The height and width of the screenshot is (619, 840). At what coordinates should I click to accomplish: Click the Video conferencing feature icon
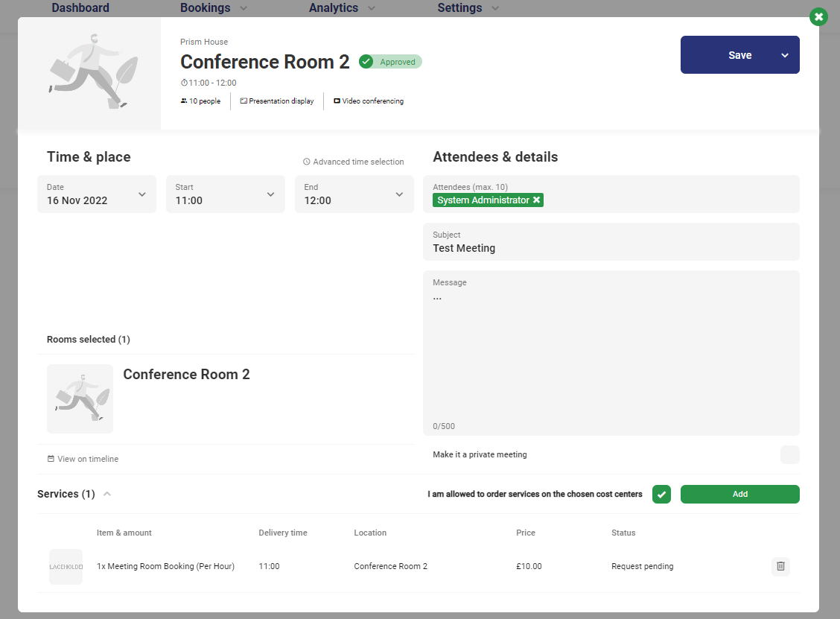tap(337, 101)
